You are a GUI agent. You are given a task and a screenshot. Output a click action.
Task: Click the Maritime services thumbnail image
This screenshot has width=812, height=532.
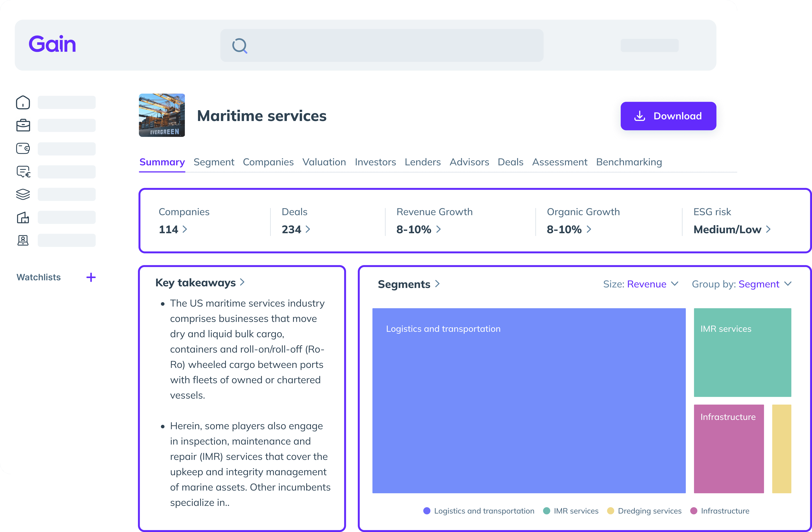point(162,115)
